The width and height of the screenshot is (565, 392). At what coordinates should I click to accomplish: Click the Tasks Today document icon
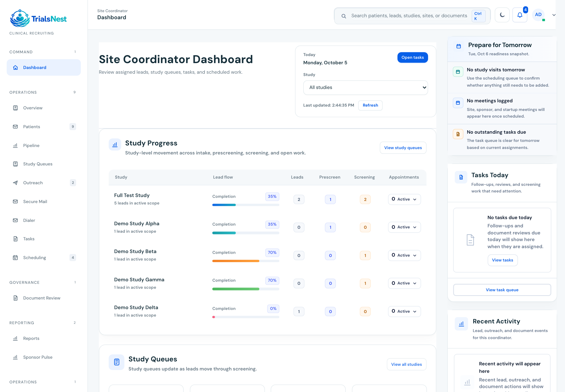(461, 177)
